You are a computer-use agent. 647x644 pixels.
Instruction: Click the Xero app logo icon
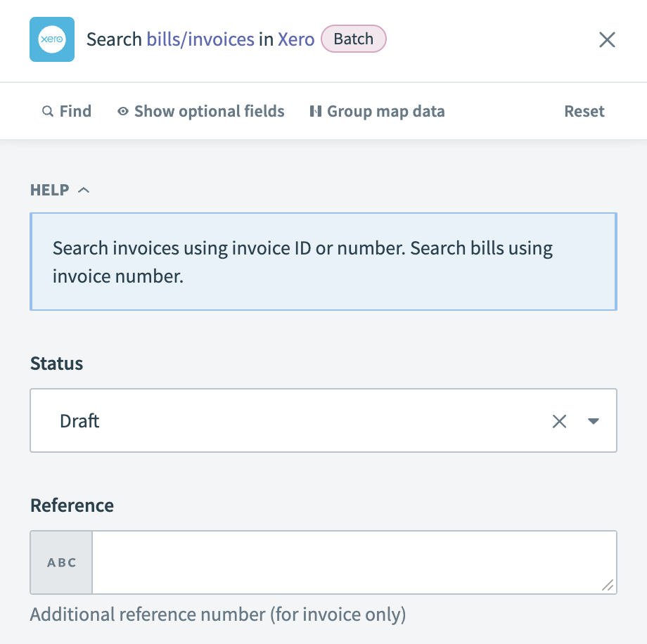[x=52, y=40]
